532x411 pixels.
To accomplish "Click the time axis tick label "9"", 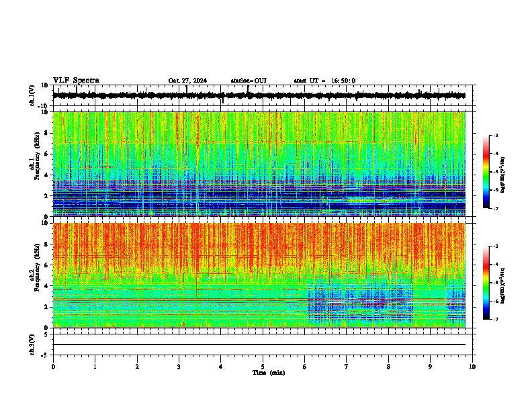I will tap(430, 367).
